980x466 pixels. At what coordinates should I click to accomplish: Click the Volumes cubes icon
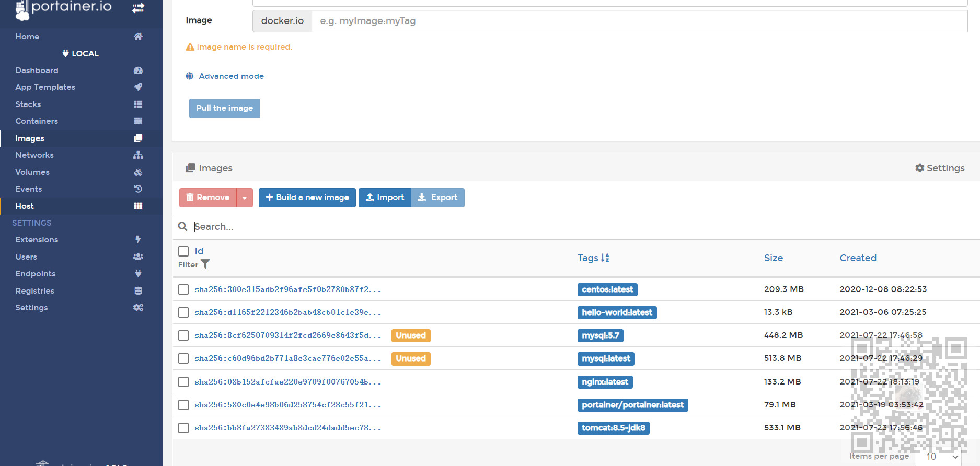tap(138, 172)
